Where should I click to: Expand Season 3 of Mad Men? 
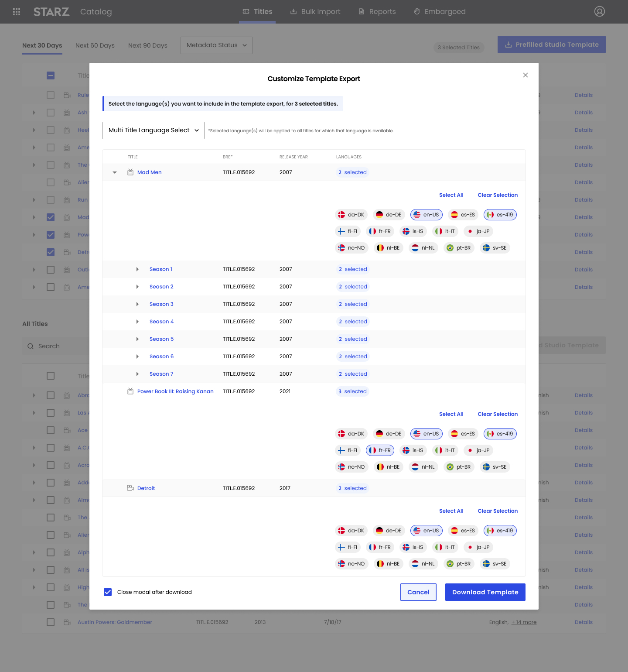[x=137, y=304]
